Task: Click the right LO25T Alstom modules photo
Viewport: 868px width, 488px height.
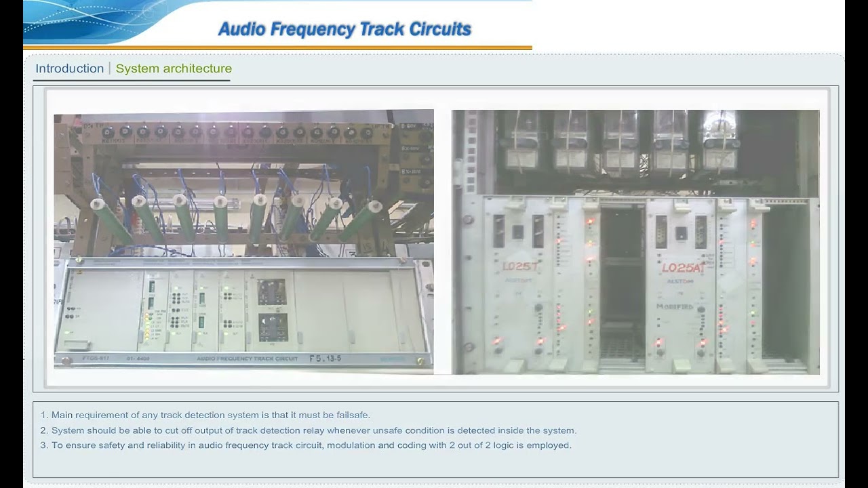Action: (635, 242)
